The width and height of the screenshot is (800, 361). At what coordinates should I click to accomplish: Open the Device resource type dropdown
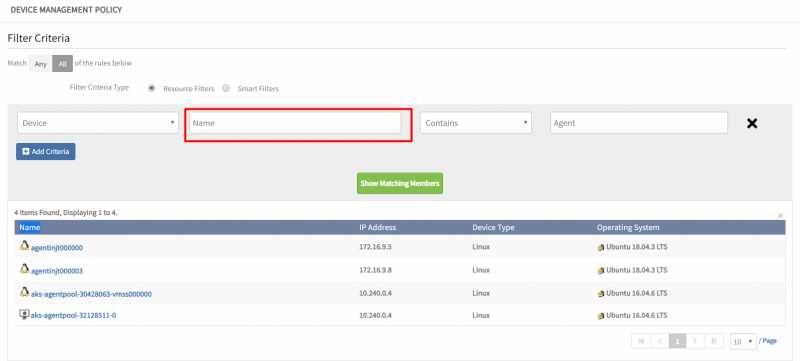[97, 123]
